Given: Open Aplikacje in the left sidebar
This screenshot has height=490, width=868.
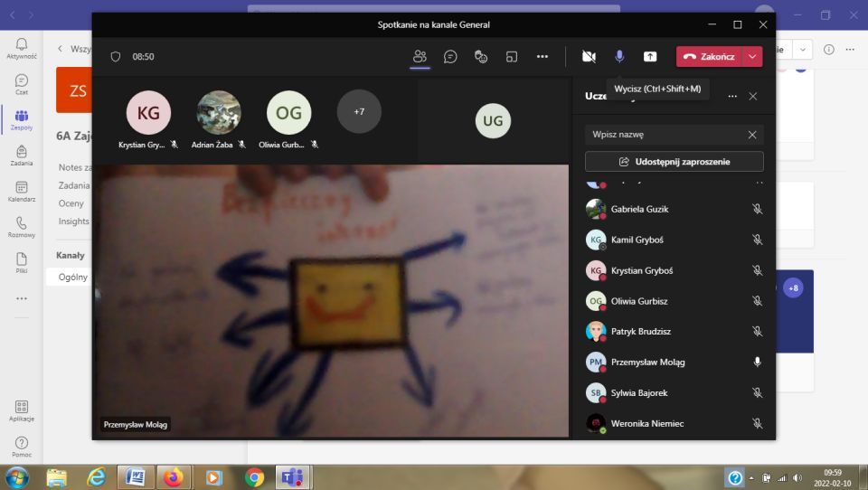Looking at the screenshot, I should coord(22,411).
